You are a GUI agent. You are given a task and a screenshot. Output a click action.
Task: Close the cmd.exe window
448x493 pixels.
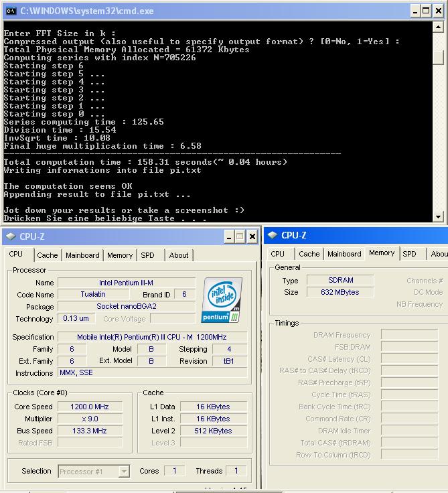click(438, 11)
